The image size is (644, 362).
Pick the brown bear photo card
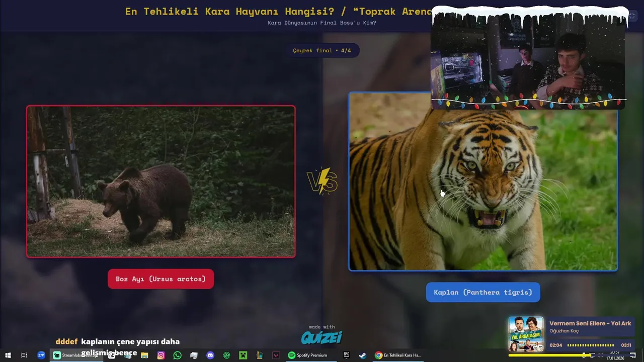tap(160, 182)
